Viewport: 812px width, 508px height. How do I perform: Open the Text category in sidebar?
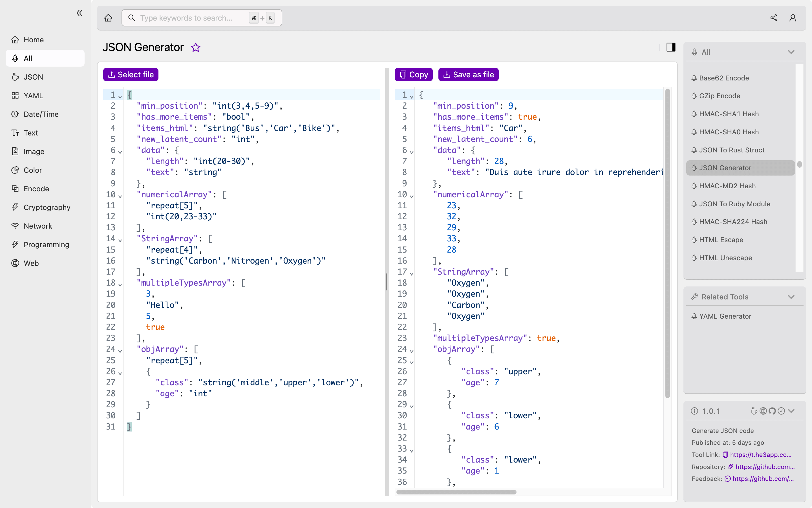point(45,133)
